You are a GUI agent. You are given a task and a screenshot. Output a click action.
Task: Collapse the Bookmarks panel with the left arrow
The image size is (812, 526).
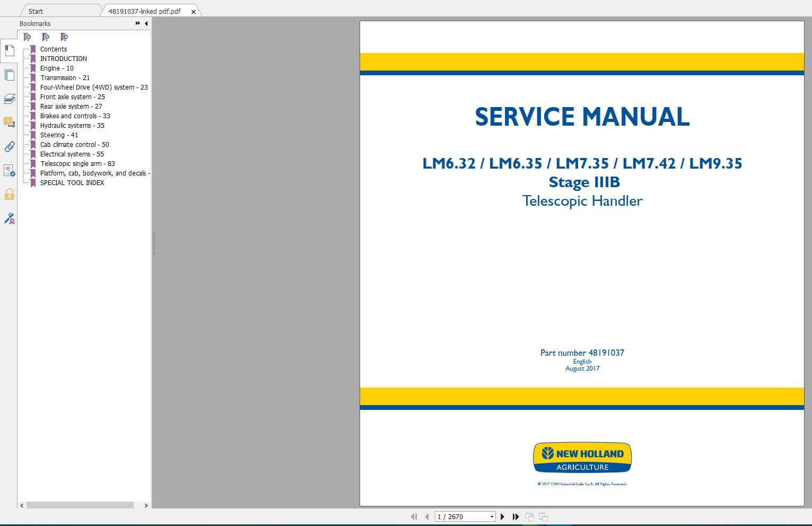tap(146, 23)
